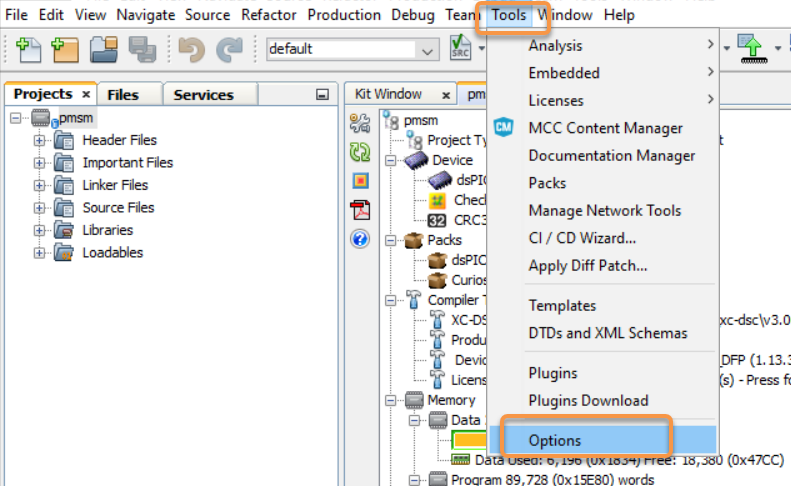This screenshot has width=791, height=486.
Task: Click the Save All toolbar icon
Action: tap(142, 49)
